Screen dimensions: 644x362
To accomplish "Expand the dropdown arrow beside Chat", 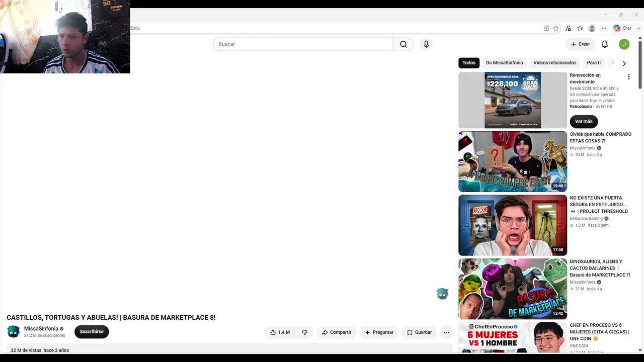I will tap(638, 28).
